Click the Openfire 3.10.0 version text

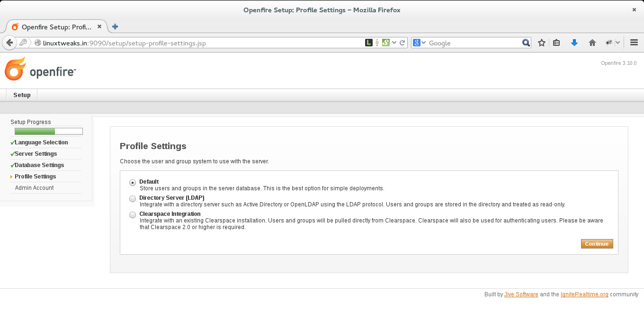click(x=618, y=63)
